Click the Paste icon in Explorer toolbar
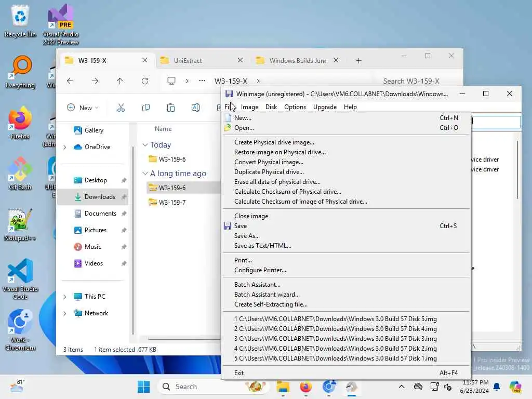This screenshot has height=399, width=532. (170, 108)
